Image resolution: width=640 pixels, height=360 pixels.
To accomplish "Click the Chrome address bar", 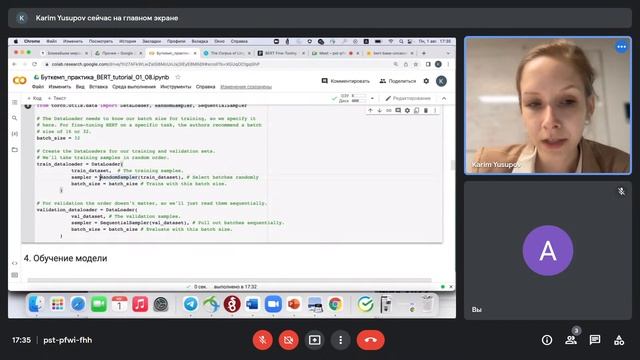I will pyautogui.click(x=218, y=64).
